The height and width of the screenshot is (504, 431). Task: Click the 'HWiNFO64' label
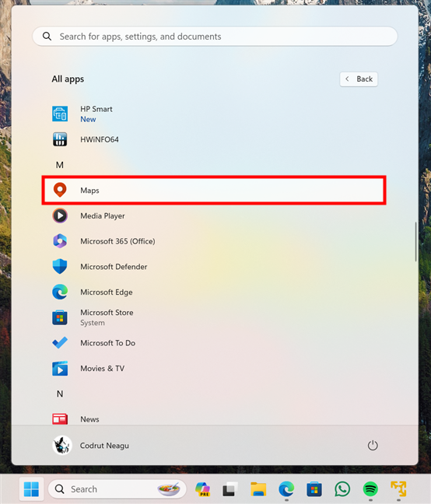(100, 139)
